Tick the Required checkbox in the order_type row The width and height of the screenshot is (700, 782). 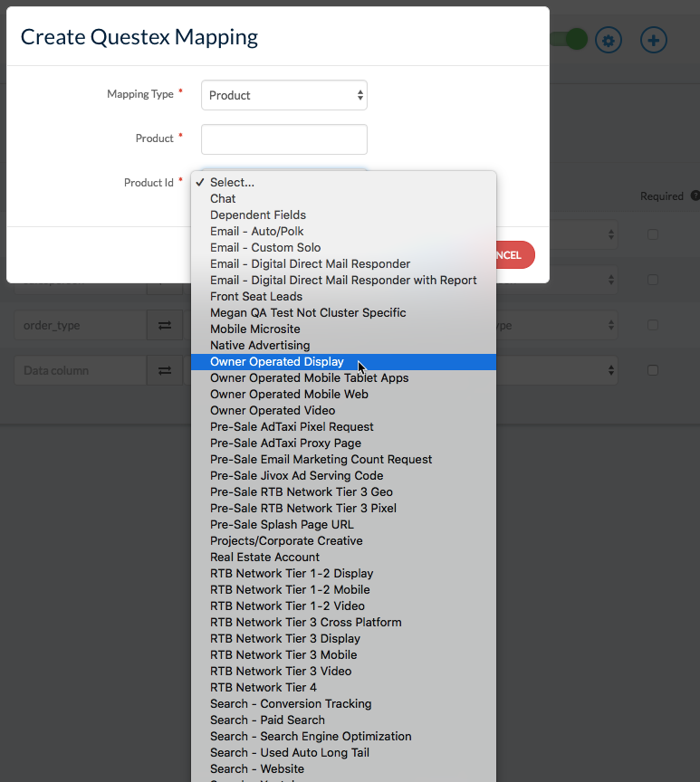tap(653, 325)
